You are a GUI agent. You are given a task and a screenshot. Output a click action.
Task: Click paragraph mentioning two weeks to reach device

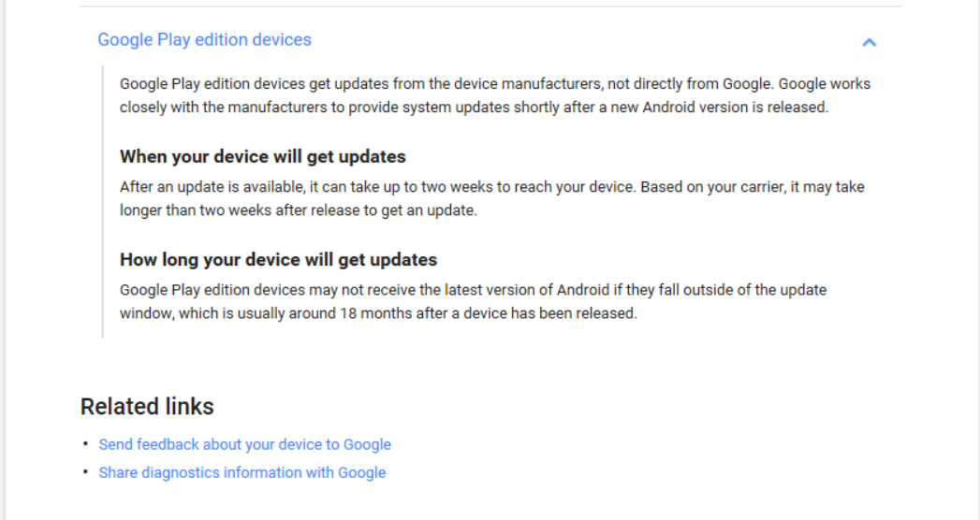tap(492, 198)
